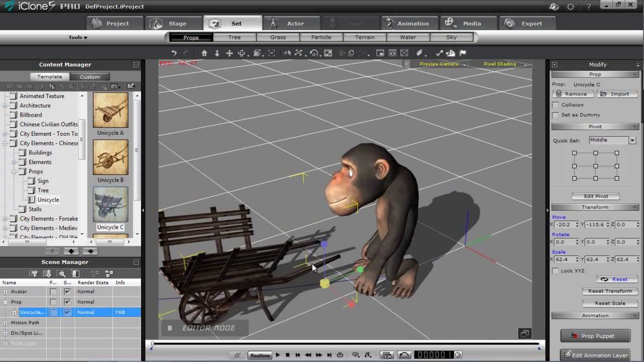Click the Preview eye icon in toolbar
Image resolution: width=644 pixels, height=362 pixels.
[392, 53]
